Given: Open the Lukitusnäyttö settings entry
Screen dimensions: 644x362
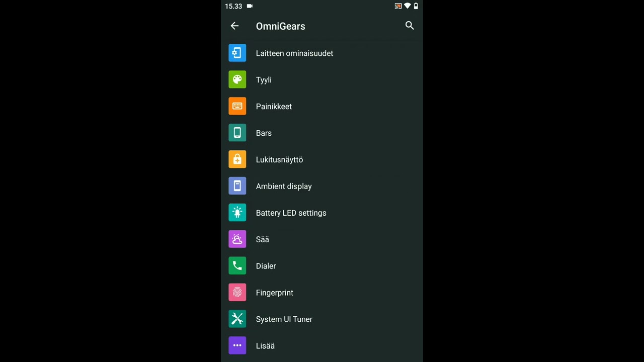Looking at the screenshot, I should (x=322, y=160).
